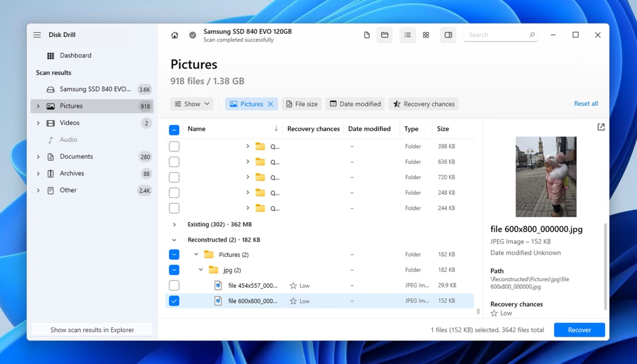Screen dimensions: 637x364
Task: Uncheck the file 600x800 checkbox
Action: coord(174,301)
